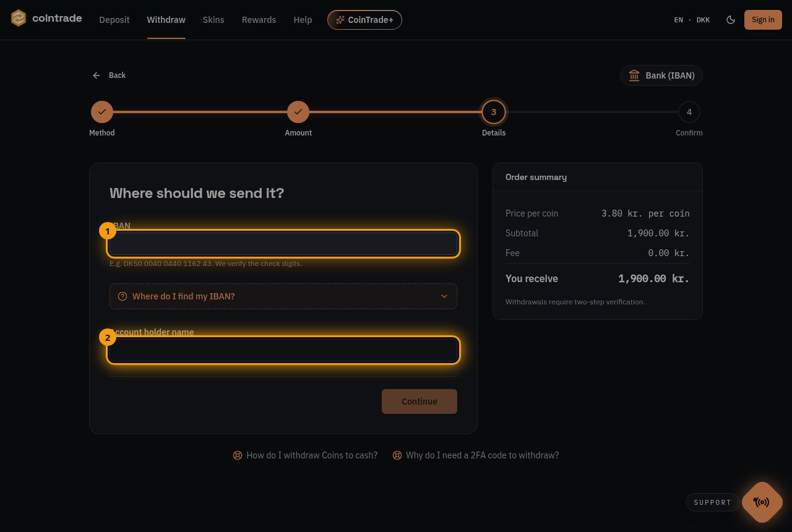
Task: Click the Bank (IBAN) method pill
Action: [x=661, y=75]
